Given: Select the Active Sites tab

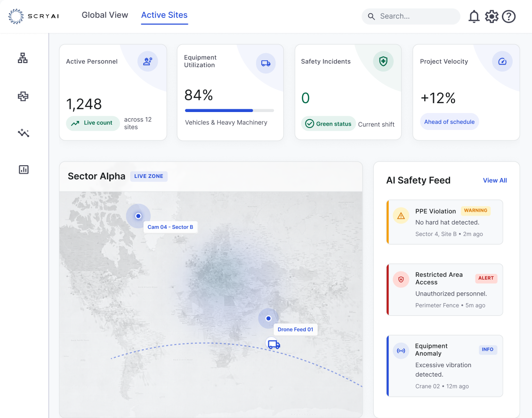Looking at the screenshot, I should pyautogui.click(x=164, y=15).
